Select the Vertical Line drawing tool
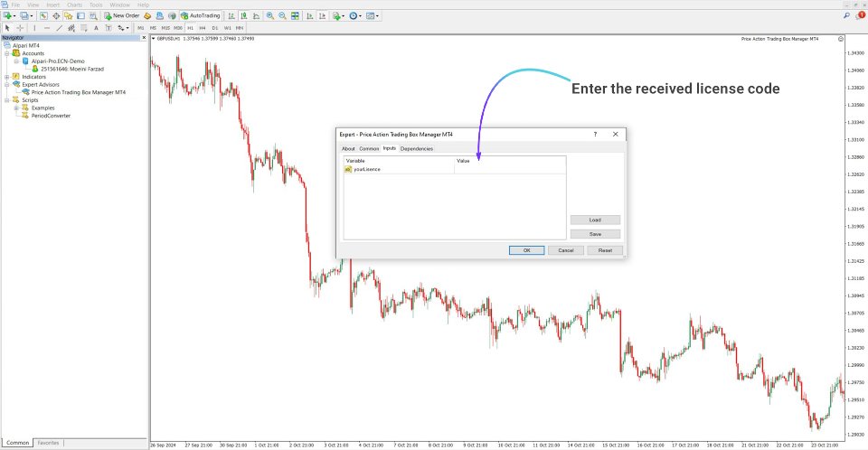The image size is (868, 450). tap(34, 28)
